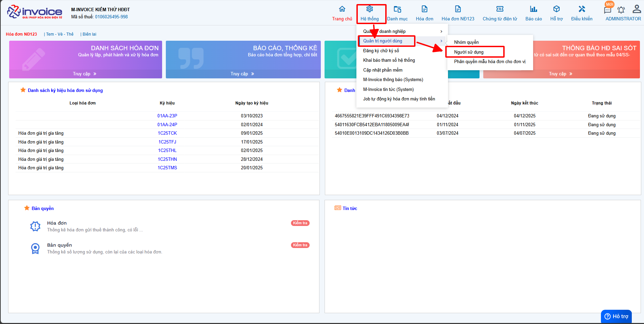Open invoice symbol 1C25THN

click(167, 159)
